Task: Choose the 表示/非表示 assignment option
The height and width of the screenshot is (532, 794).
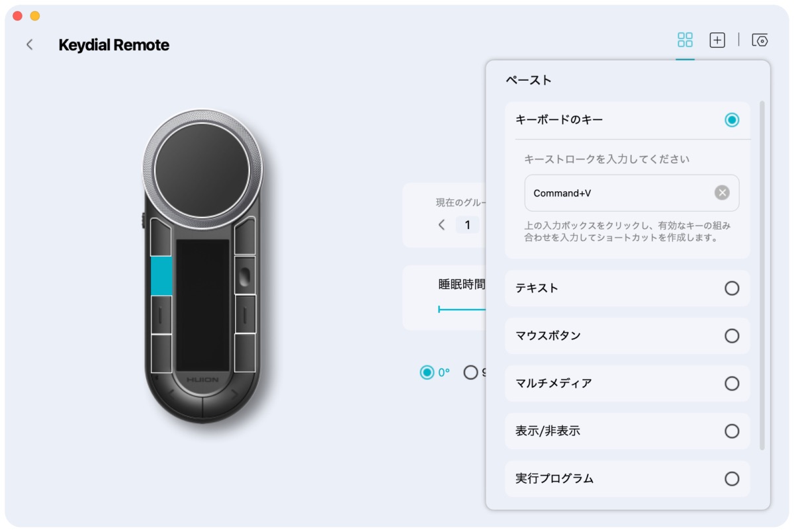Action: tap(731, 431)
